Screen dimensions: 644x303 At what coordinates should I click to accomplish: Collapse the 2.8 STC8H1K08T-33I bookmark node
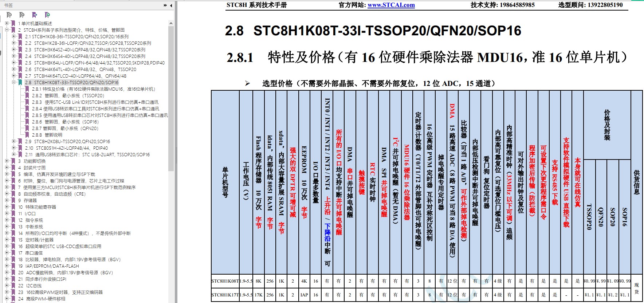(13, 82)
